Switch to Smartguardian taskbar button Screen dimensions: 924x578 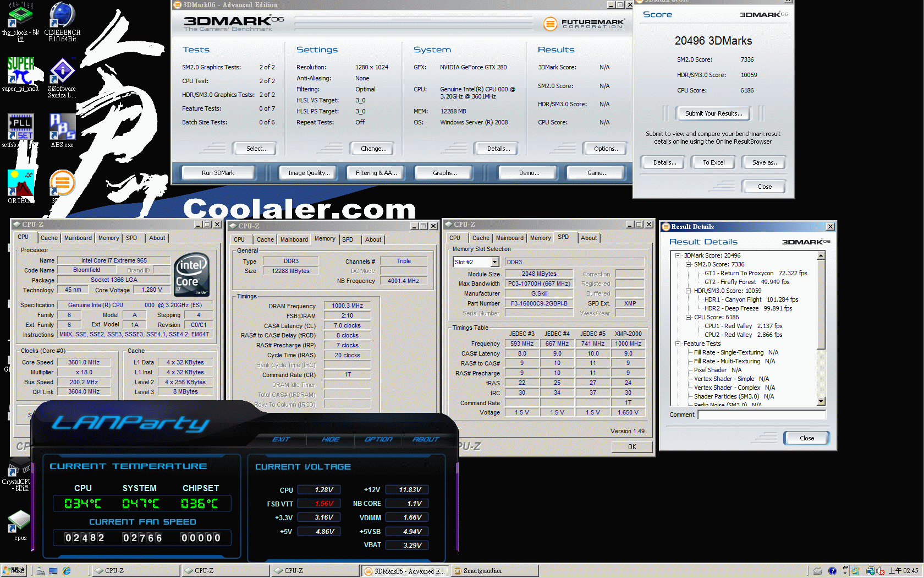494,571
